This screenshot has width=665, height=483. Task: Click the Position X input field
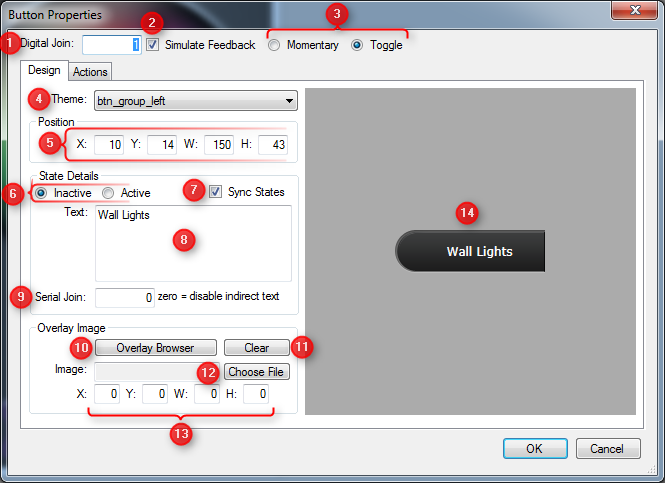(x=108, y=145)
